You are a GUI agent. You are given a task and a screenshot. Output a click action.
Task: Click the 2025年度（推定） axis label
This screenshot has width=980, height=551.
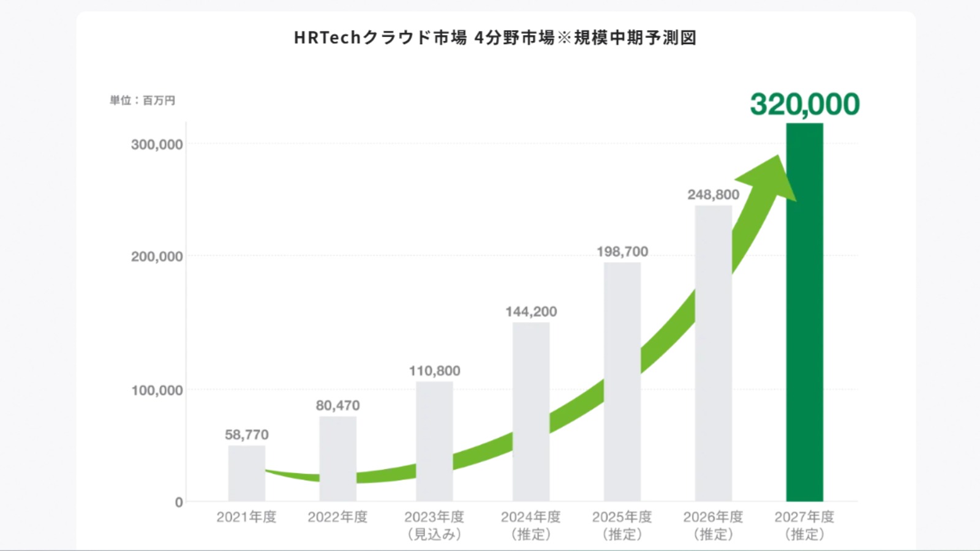(622, 525)
